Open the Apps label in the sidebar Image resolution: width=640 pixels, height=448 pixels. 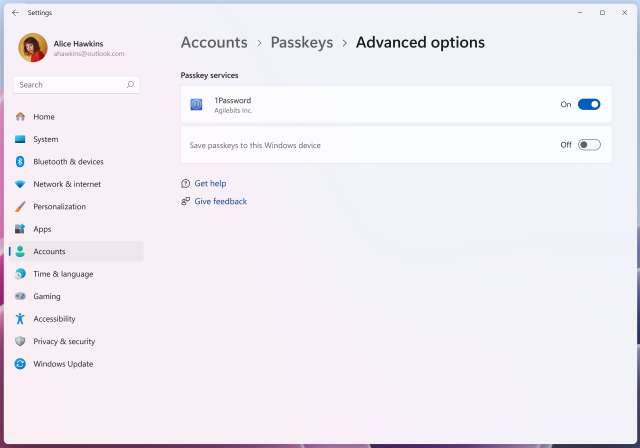click(x=42, y=229)
